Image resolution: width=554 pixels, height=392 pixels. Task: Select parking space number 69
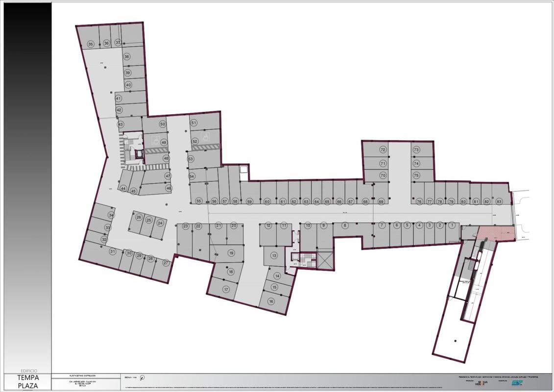tap(381, 201)
